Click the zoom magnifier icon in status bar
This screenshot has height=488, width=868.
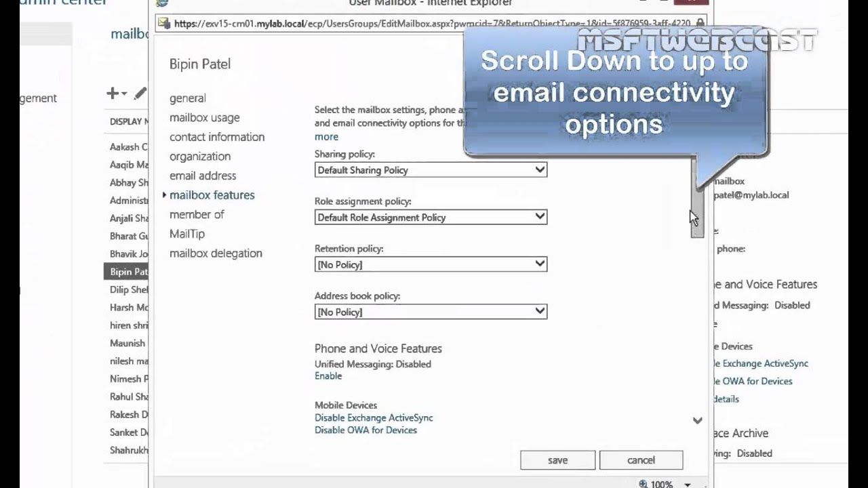(643, 484)
